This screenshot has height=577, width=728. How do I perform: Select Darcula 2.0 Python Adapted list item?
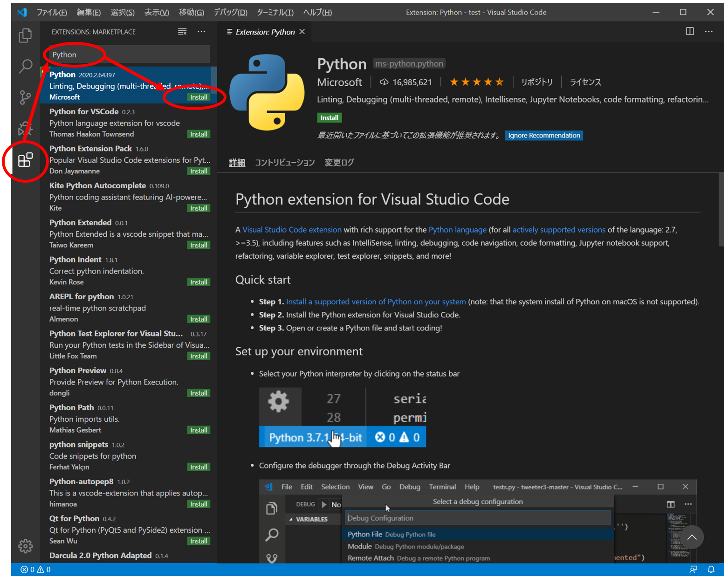(129, 556)
